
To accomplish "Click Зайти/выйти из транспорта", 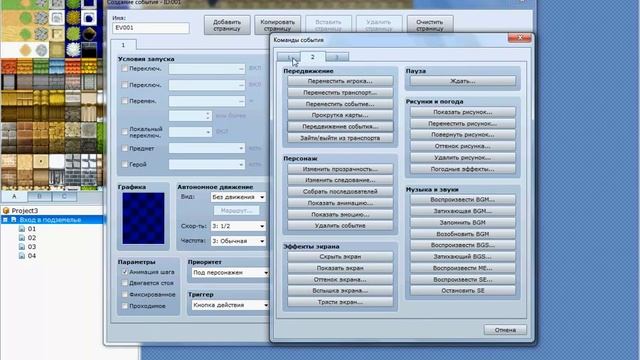I will tap(340, 138).
